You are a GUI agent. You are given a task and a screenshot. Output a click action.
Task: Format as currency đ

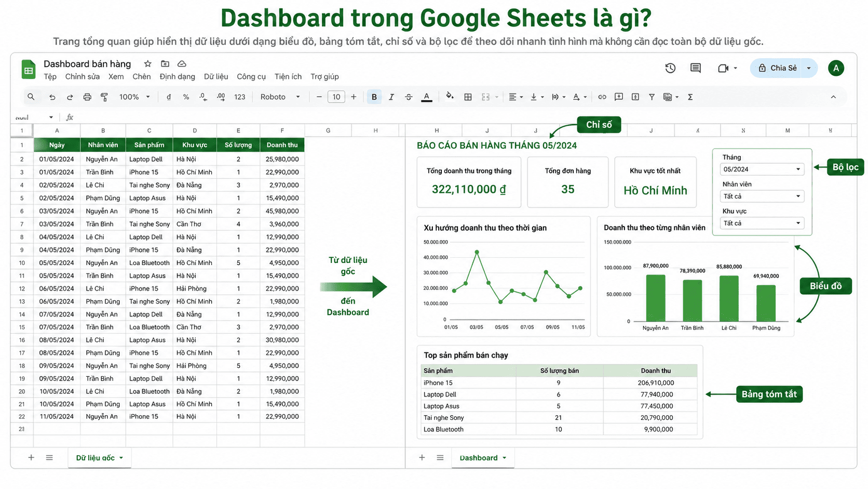click(x=169, y=97)
